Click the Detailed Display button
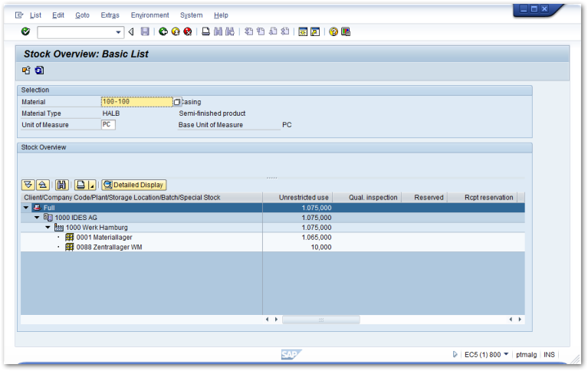Screen dimensions: 588x371 pos(134,185)
